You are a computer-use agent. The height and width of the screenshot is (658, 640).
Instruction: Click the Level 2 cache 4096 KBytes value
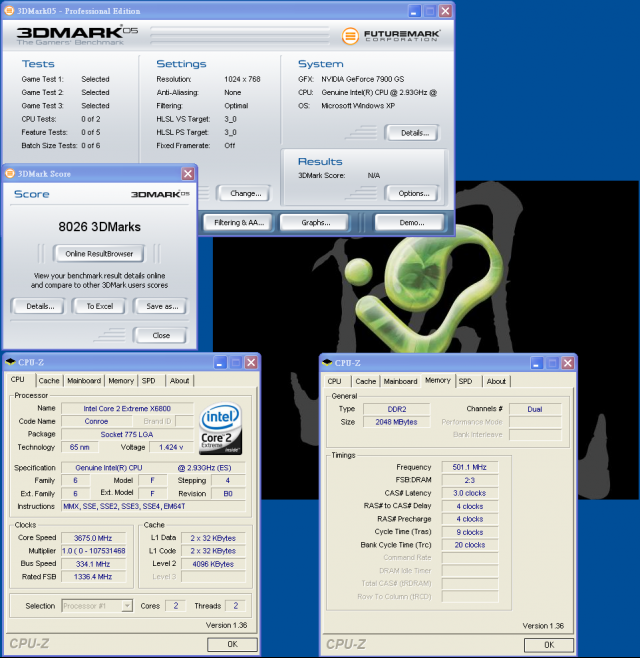[213, 564]
